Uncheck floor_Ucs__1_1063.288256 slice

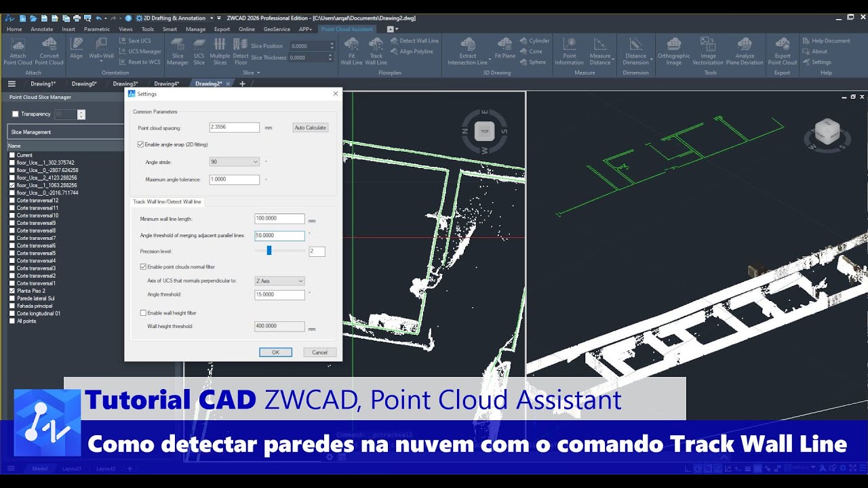[12, 185]
